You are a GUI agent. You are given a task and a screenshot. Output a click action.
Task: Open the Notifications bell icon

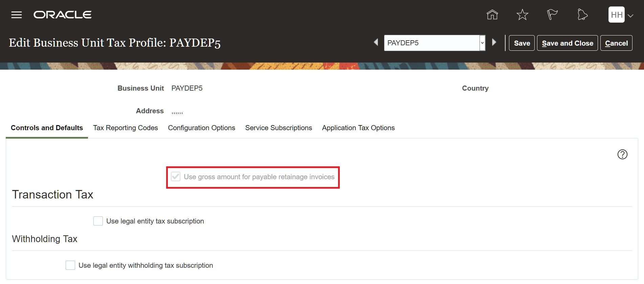tap(582, 15)
